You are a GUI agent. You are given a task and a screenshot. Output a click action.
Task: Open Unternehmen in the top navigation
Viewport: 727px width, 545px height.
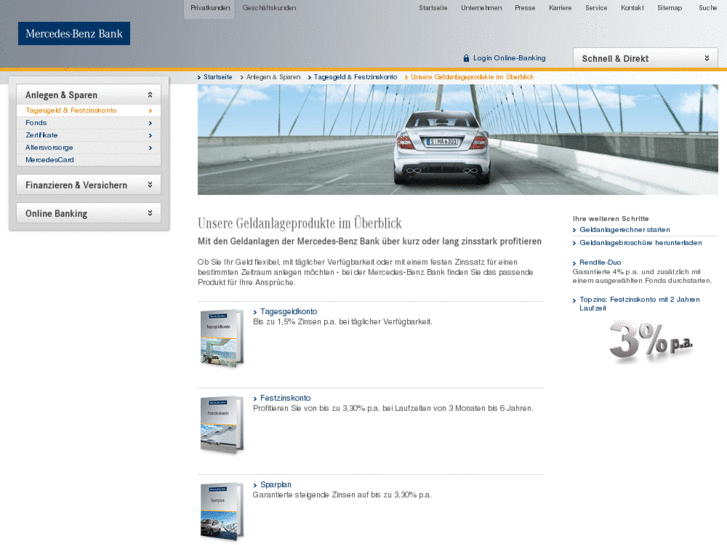point(481,8)
